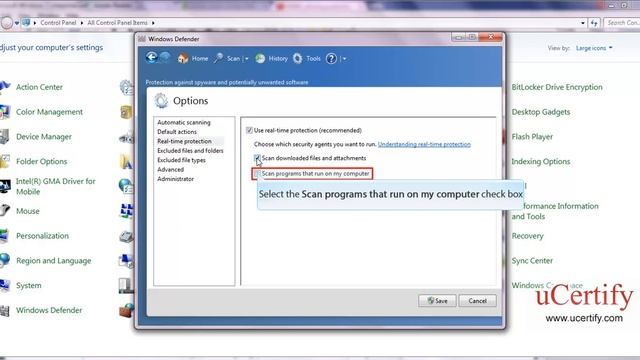
Task: Select Real-time protection option
Action: (184, 141)
